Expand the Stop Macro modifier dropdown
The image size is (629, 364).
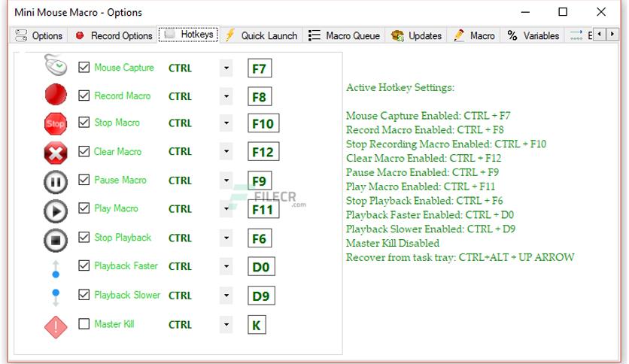(x=226, y=123)
